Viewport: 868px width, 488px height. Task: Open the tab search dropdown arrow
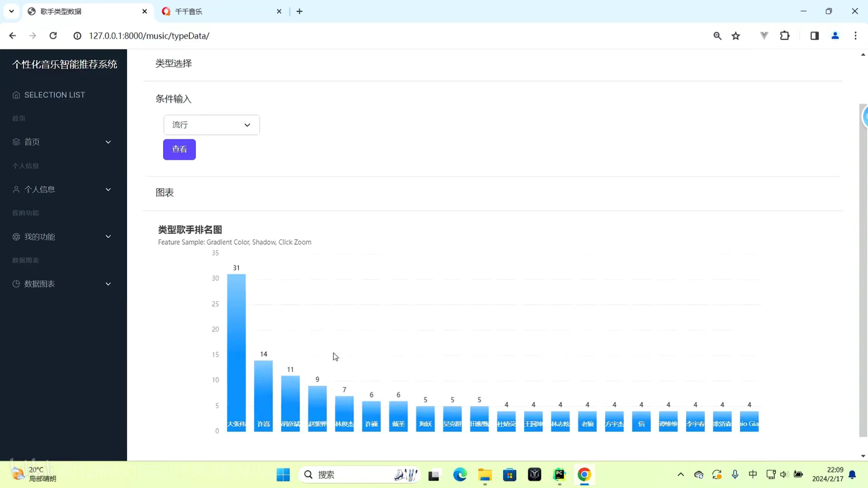pos(11,11)
